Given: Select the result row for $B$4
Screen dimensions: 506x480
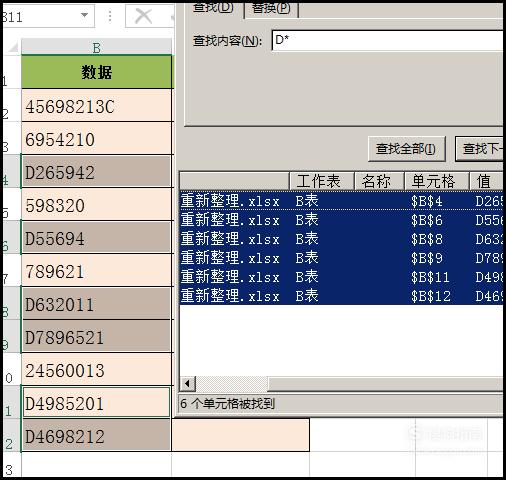Looking at the screenshot, I should [x=341, y=201].
